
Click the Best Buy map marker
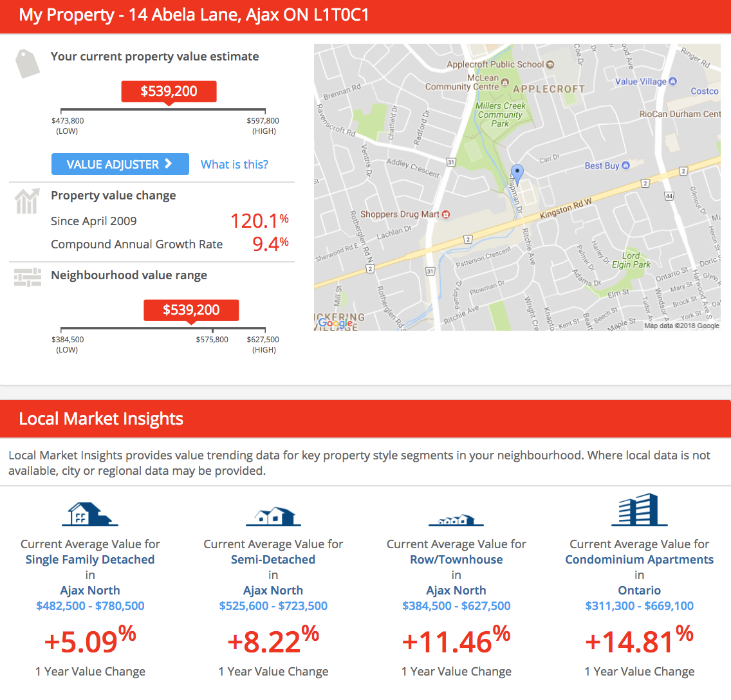coord(625,165)
